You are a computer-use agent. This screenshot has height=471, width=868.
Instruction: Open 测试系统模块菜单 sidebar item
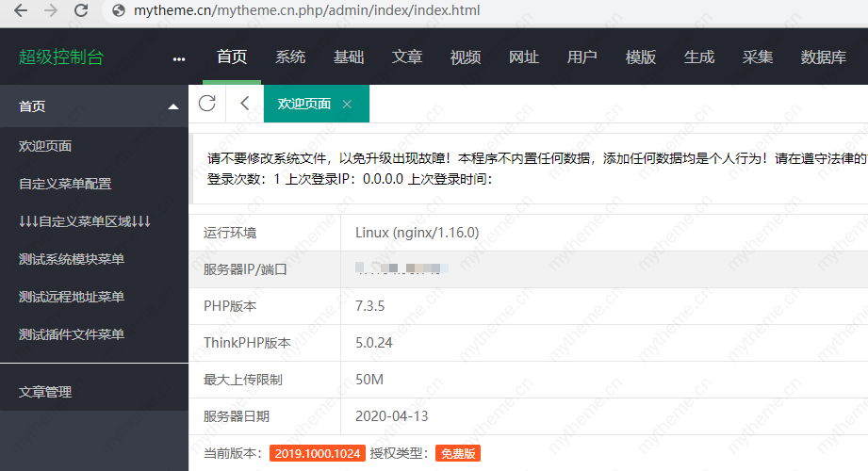coord(72,259)
